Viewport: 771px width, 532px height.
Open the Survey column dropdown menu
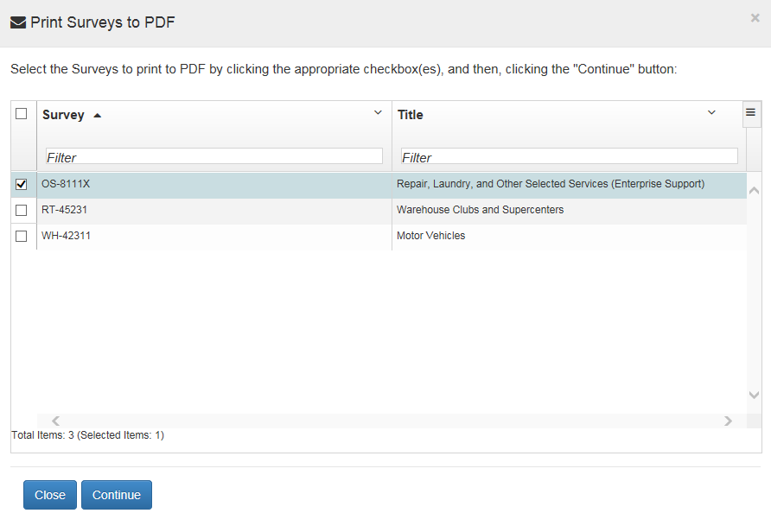click(377, 113)
